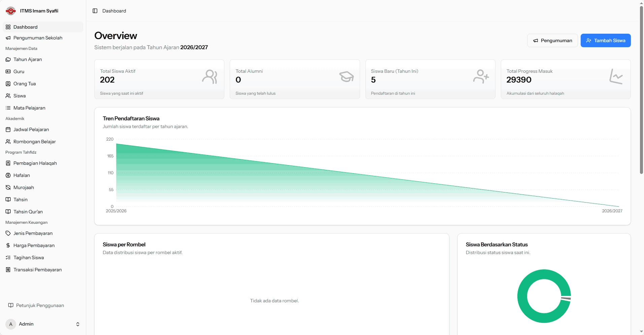Click the Pengumuman button

point(552,40)
